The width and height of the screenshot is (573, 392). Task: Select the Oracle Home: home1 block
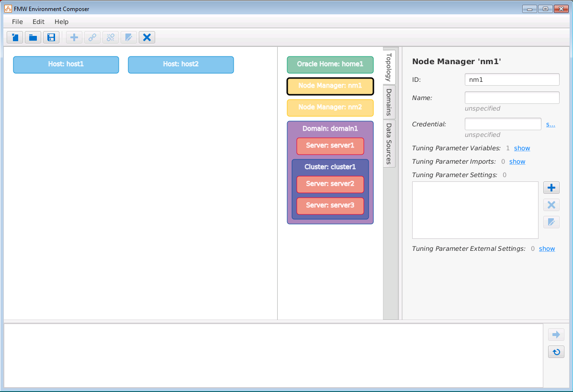pyautogui.click(x=330, y=65)
